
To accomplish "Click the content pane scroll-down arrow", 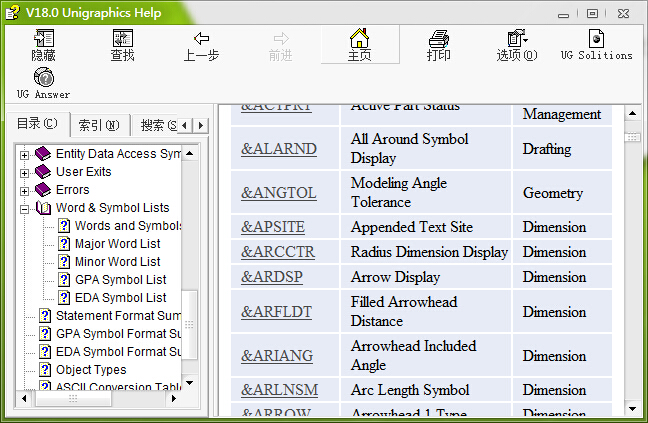I will 632,409.
